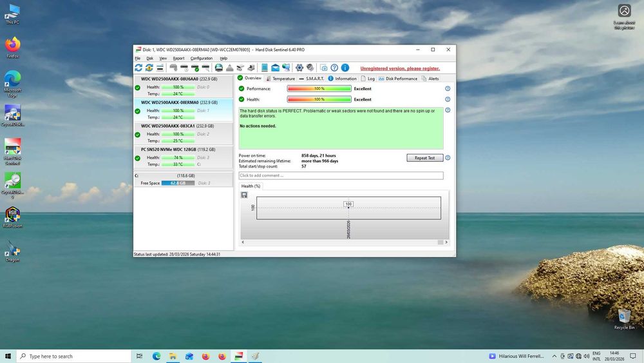644x363 pixels.
Task: Select the Overview tab
Action: [x=250, y=78]
